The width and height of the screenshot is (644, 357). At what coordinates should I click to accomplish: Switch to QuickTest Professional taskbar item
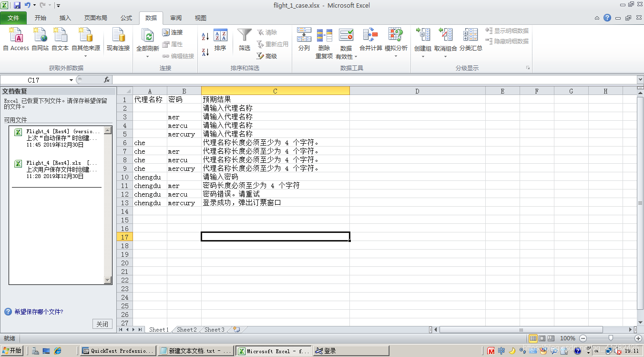click(x=118, y=351)
